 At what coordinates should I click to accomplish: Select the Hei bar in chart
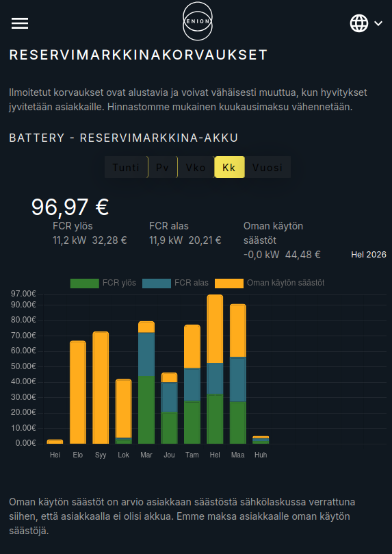pos(55,442)
